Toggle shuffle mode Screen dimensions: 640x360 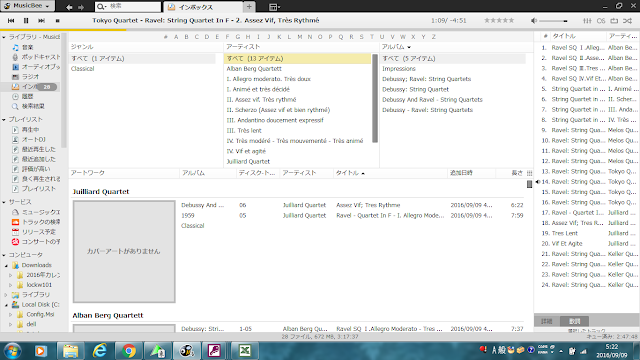tap(628, 20)
